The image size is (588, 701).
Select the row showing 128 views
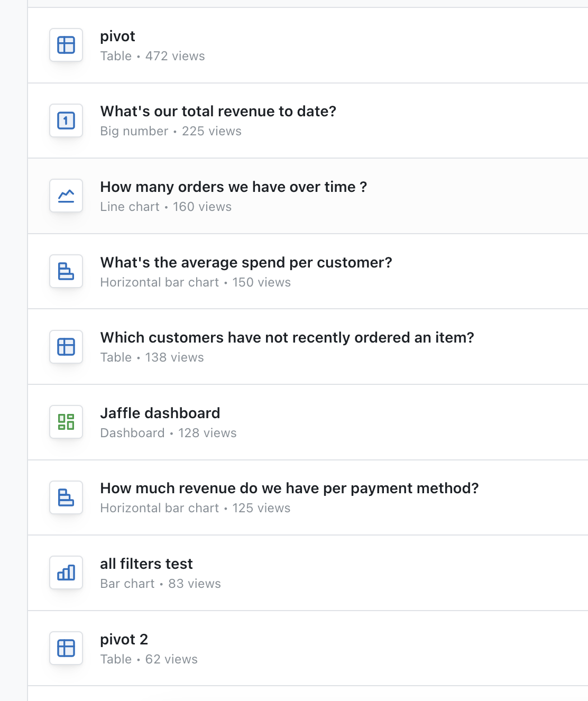[x=308, y=422]
